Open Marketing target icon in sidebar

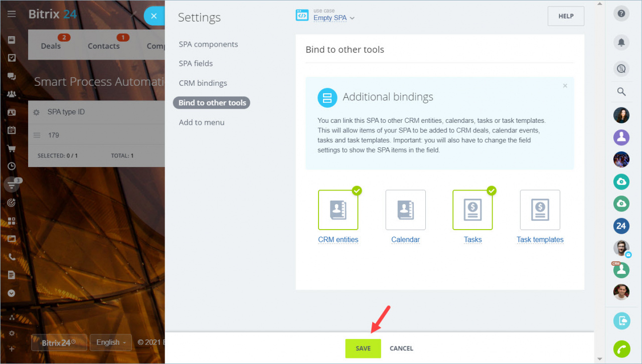tap(12, 203)
